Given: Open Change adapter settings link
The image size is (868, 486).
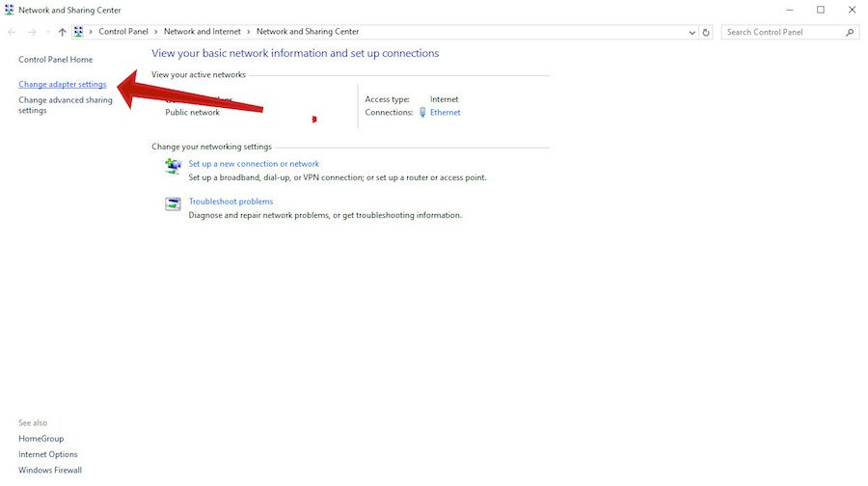Looking at the screenshot, I should pyautogui.click(x=63, y=84).
